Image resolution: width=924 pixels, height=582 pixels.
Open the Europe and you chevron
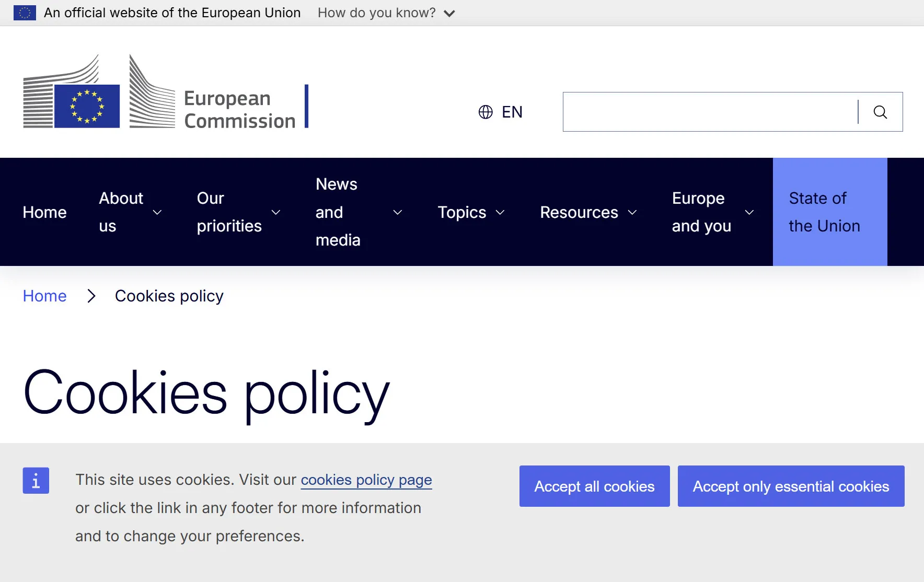point(749,212)
